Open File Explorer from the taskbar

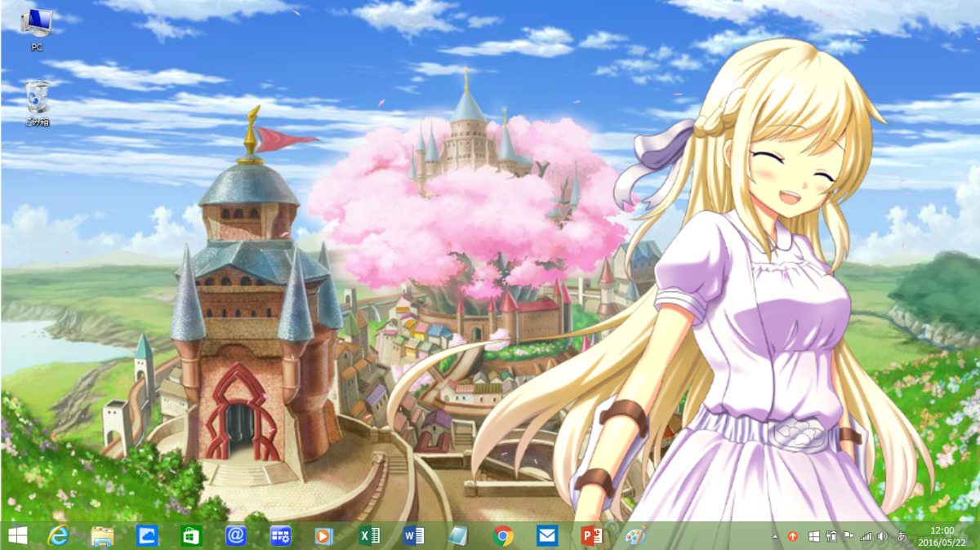(102, 536)
